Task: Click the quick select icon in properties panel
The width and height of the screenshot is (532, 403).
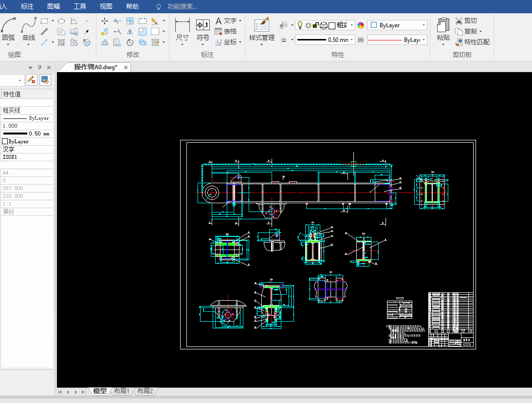Action: [45, 79]
